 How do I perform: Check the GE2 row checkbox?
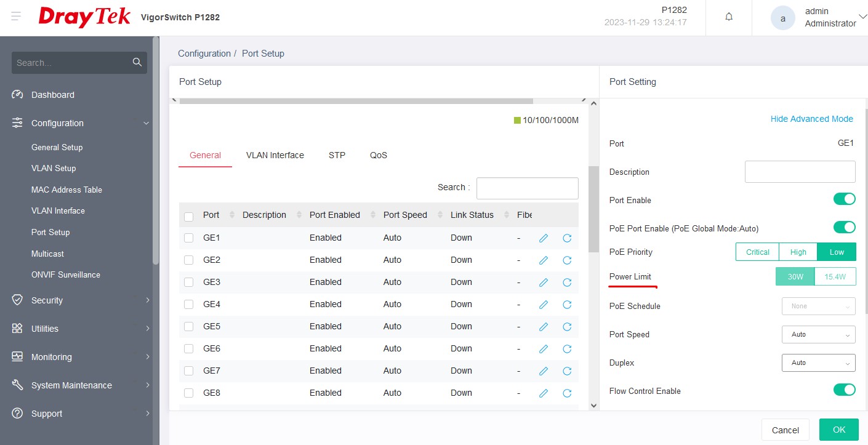(x=189, y=260)
